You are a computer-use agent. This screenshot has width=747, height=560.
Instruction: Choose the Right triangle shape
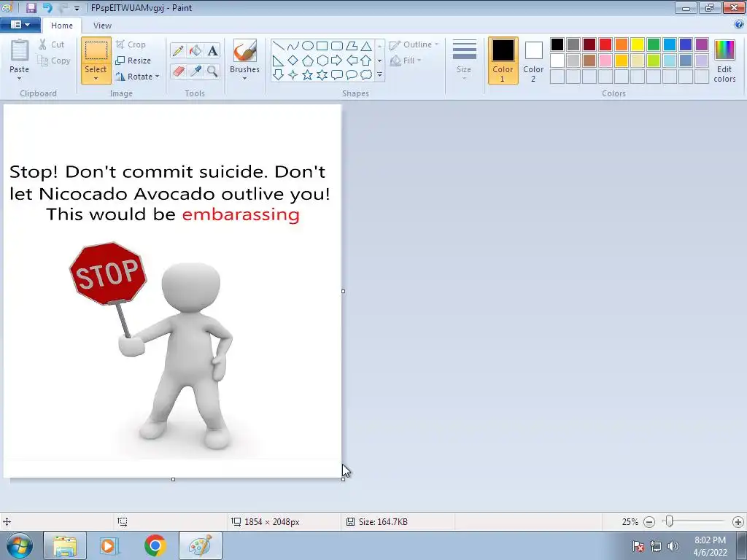coord(279,61)
